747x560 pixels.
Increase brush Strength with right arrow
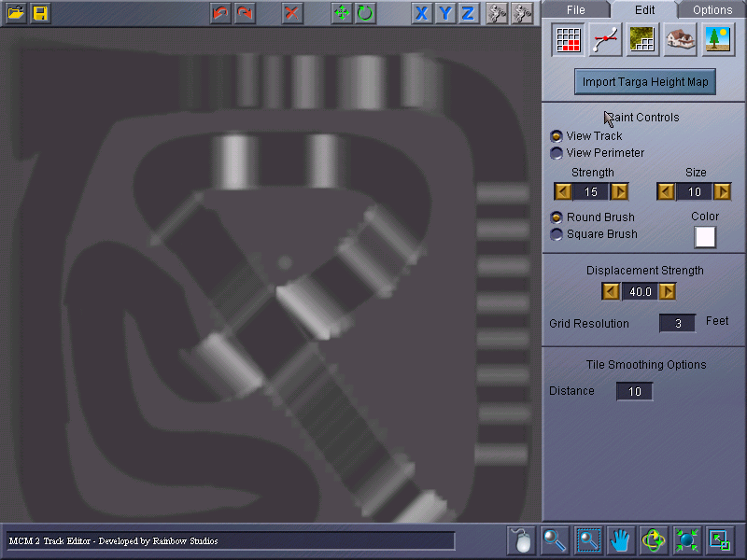tap(619, 192)
